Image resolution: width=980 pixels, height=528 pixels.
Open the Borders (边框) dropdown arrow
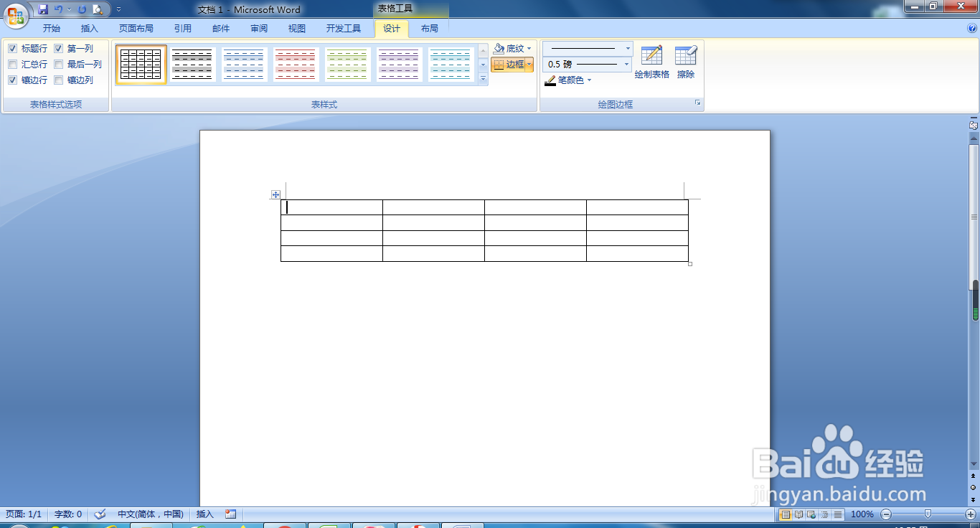click(x=529, y=65)
